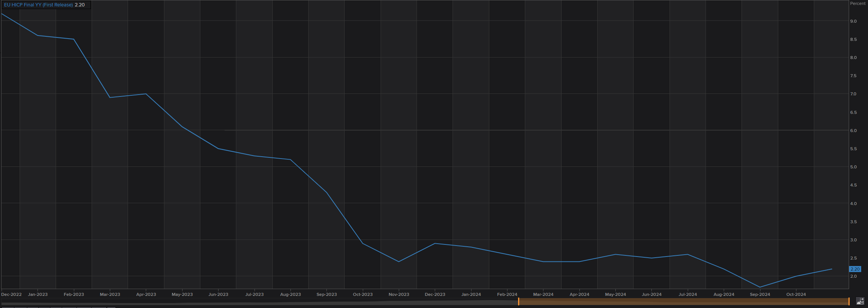Select the Dec-2022 label on time axis
Screen dimensions: 868x308
(11, 294)
